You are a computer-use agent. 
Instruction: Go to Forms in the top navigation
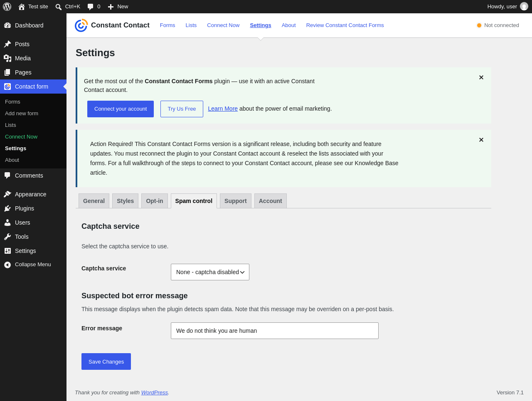pyautogui.click(x=167, y=25)
